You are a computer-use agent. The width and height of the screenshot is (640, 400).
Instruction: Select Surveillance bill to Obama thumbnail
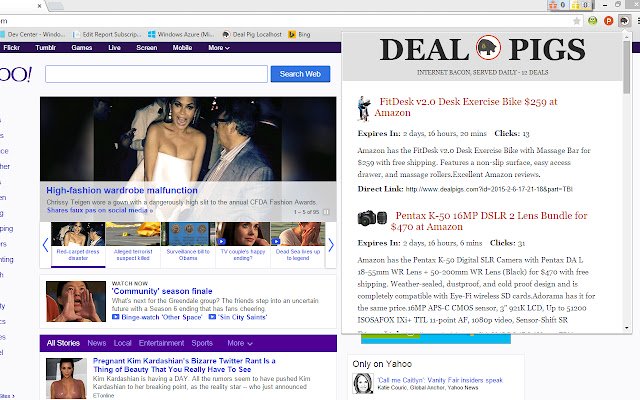188,244
